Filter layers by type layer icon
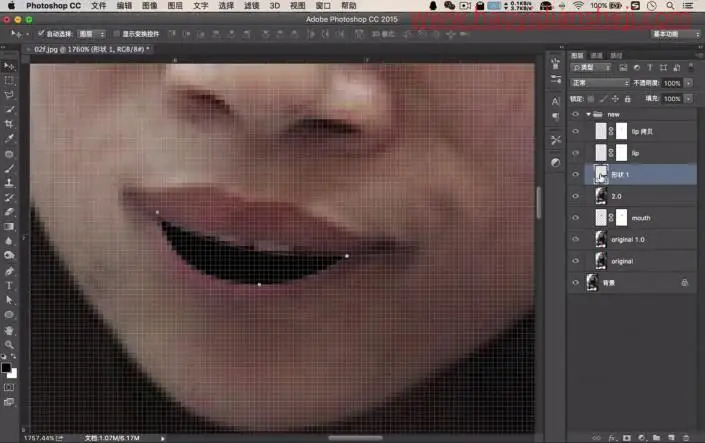Image resolution: width=705 pixels, height=443 pixels. [x=650, y=68]
